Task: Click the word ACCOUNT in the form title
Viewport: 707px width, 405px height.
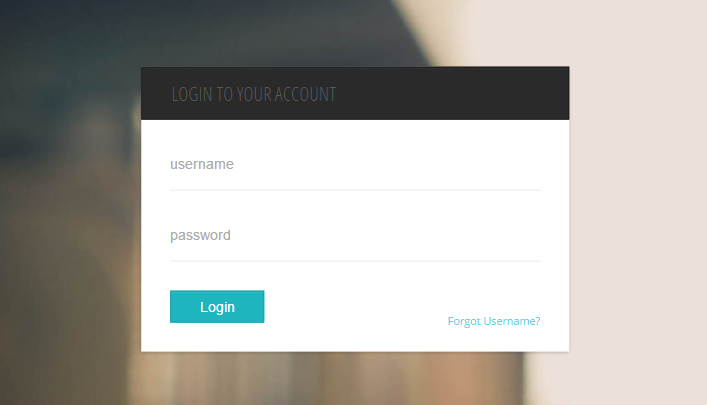Action: [305, 94]
